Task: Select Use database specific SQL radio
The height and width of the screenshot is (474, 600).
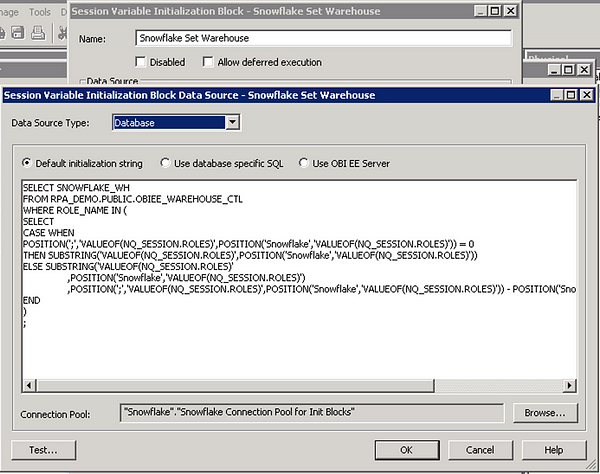Action: coord(165,163)
